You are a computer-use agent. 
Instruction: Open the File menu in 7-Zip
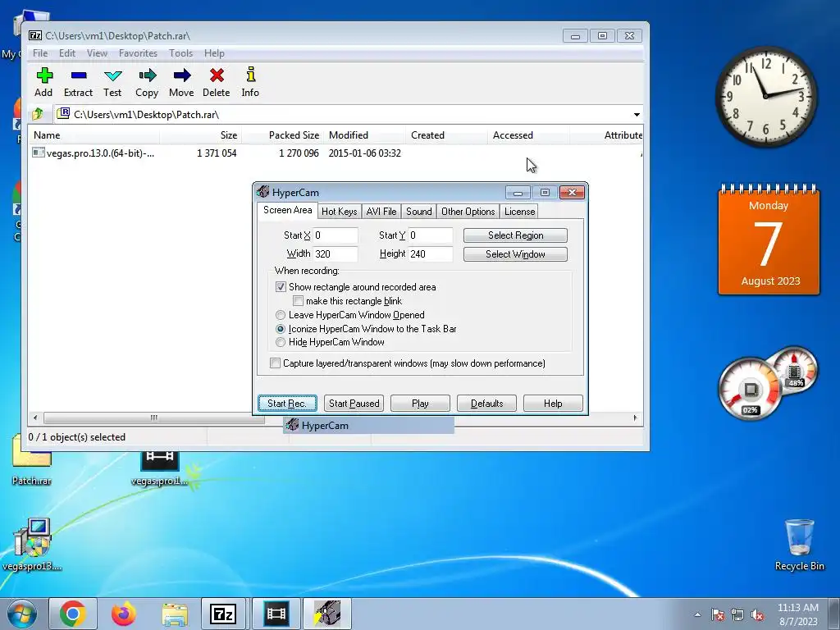tap(40, 53)
